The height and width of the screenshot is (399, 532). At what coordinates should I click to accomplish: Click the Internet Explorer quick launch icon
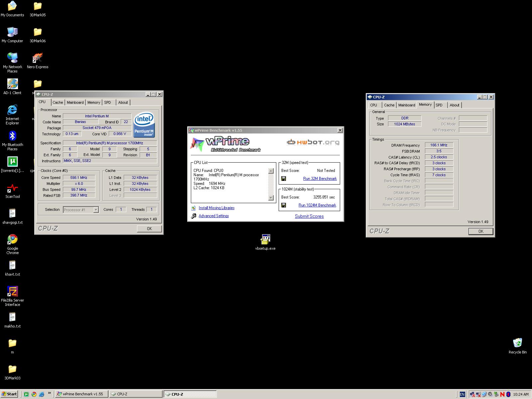tap(42, 394)
